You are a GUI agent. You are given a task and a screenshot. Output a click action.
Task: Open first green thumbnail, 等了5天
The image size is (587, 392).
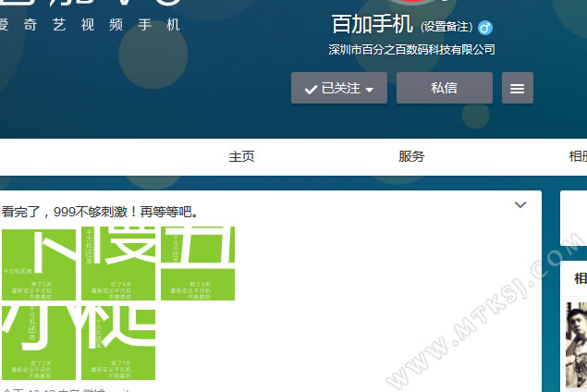point(39,263)
